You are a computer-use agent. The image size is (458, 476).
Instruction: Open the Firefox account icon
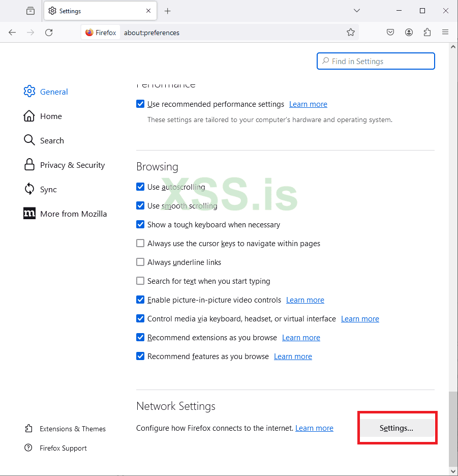pyautogui.click(x=409, y=33)
